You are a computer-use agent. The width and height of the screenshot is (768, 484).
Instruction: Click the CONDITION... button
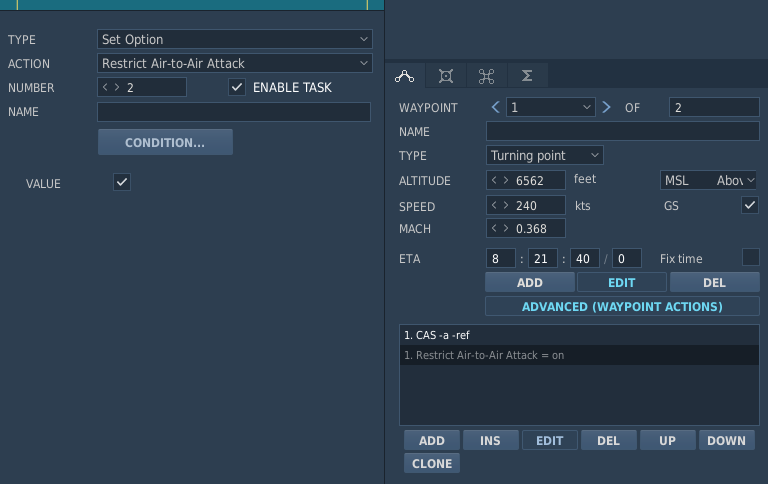[165, 143]
